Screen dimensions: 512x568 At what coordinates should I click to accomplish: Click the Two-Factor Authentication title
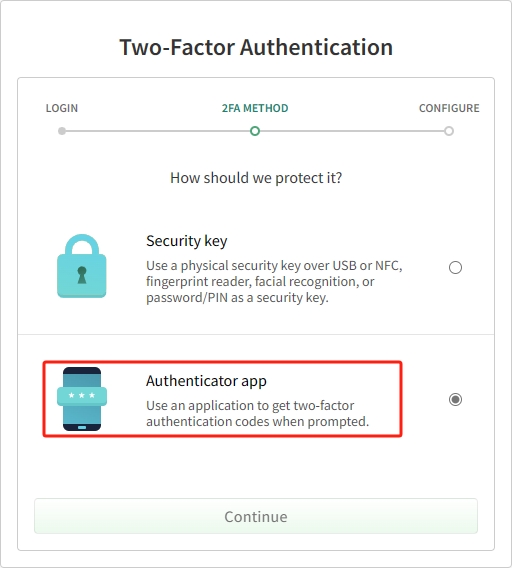[256, 47]
